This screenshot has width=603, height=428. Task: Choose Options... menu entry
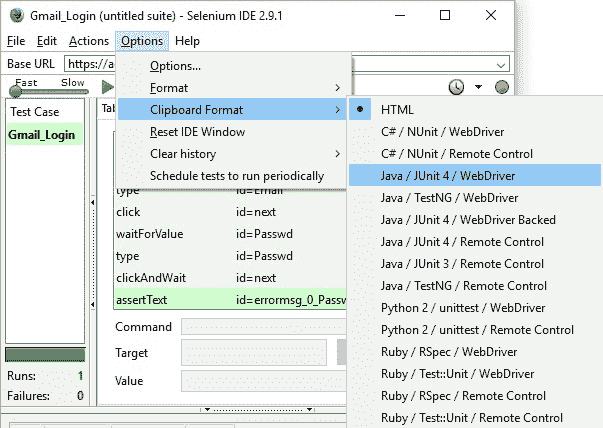click(x=232, y=66)
